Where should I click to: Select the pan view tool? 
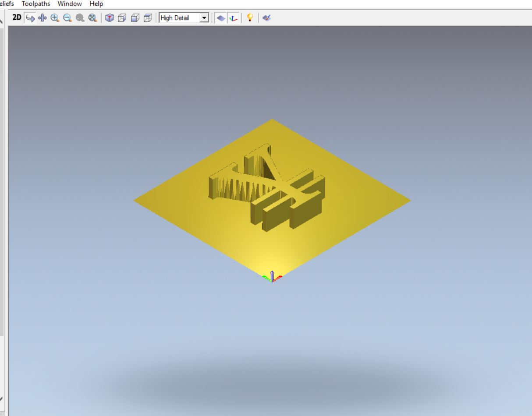point(43,18)
